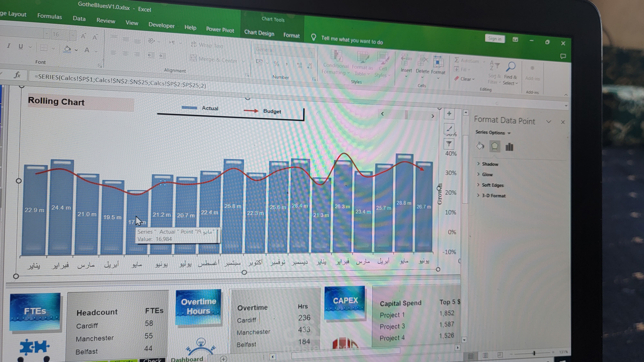Image resolution: width=644 pixels, height=362 pixels.
Task: Toggle underline formatting button
Action: click(x=21, y=46)
